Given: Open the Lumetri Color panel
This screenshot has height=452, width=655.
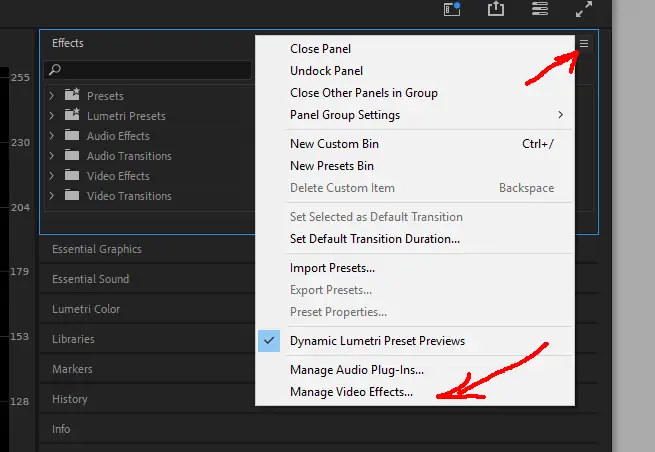Looking at the screenshot, I should click(x=86, y=309).
